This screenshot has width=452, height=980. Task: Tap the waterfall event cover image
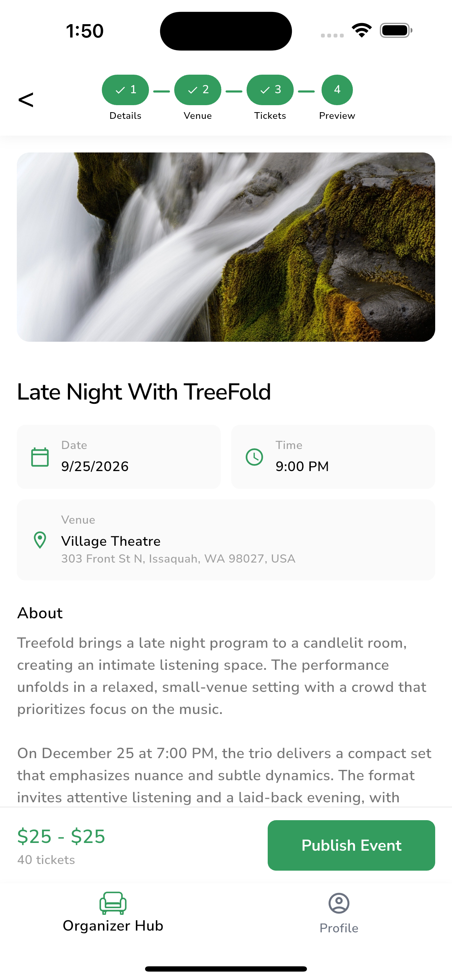click(226, 247)
